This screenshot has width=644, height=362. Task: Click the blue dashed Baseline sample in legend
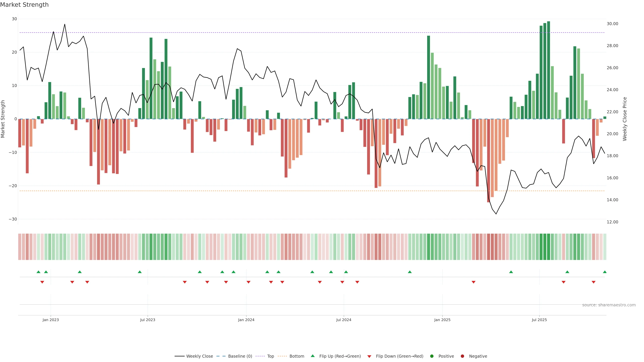221,356
